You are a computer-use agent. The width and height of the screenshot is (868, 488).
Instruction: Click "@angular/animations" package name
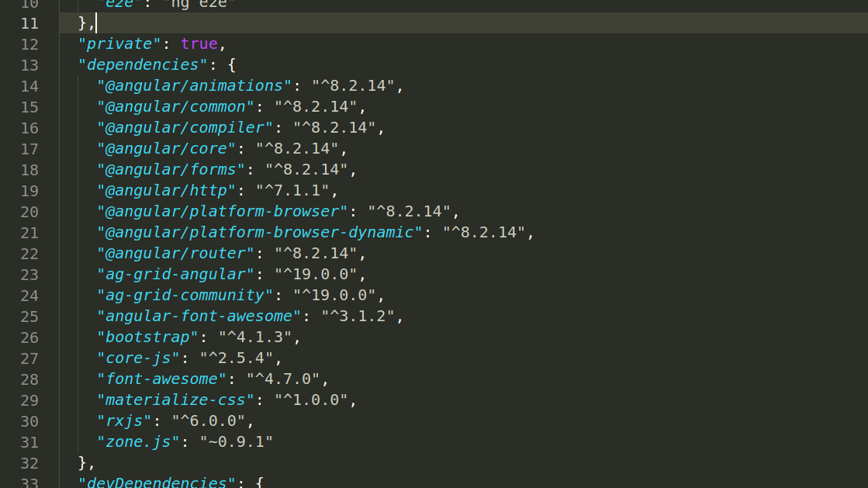coord(194,86)
